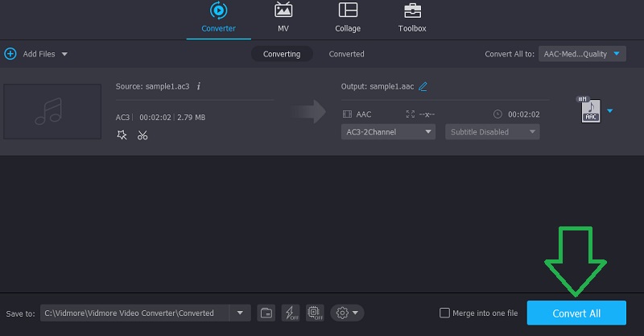Open the save path dropdown
Image resolution: width=644 pixels, height=336 pixels.
click(239, 313)
